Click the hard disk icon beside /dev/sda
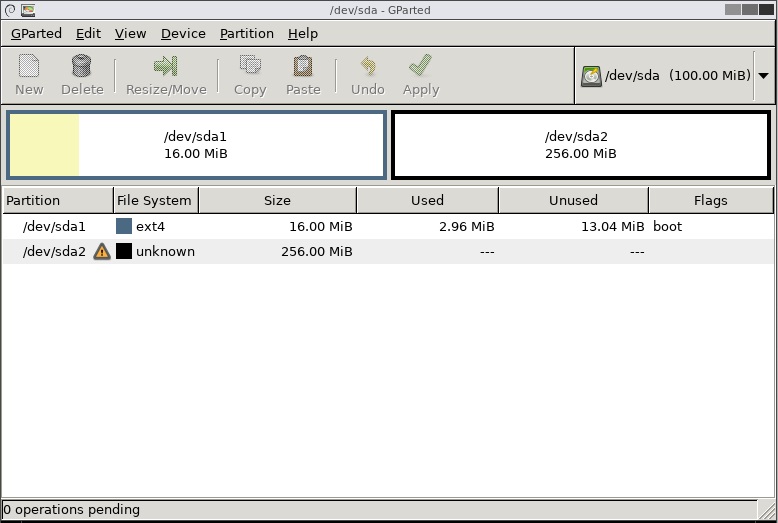Image resolution: width=778 pixels, height=523 pixels. click(591, 76)
